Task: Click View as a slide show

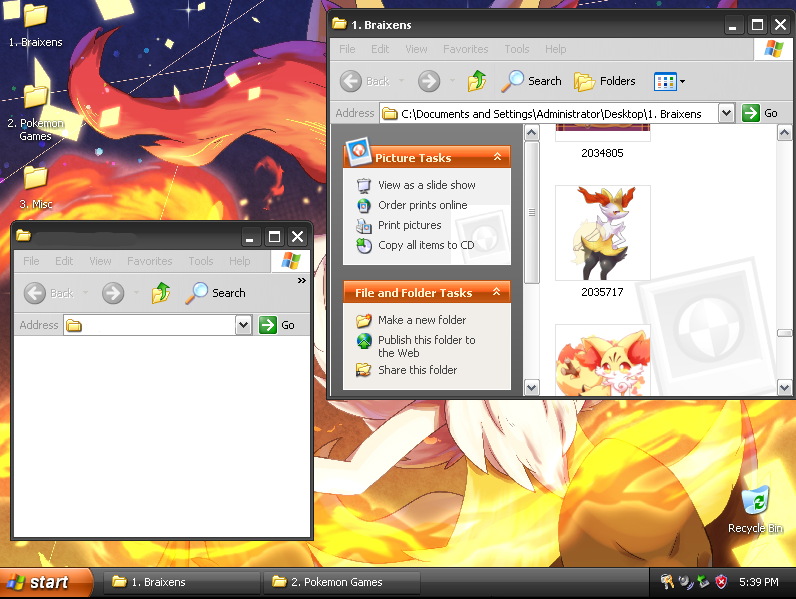Action: pos(426,185)
